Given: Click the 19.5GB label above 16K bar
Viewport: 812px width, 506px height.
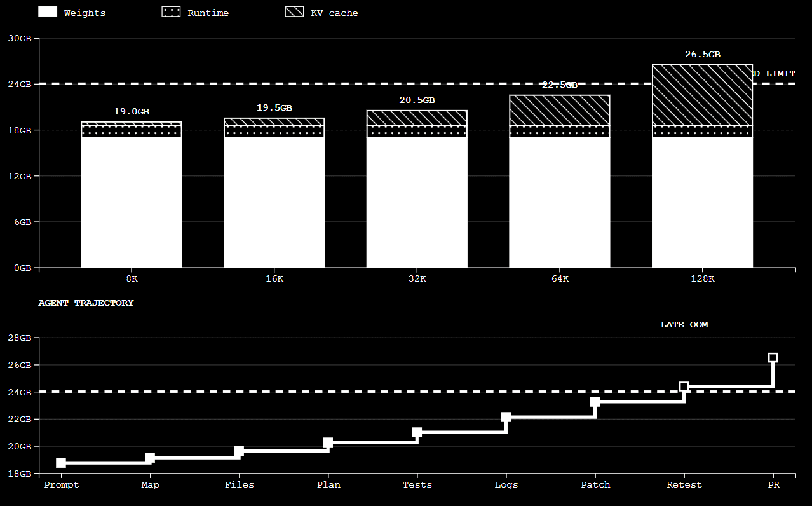Looking at the screenshot, I should point(274,108).
